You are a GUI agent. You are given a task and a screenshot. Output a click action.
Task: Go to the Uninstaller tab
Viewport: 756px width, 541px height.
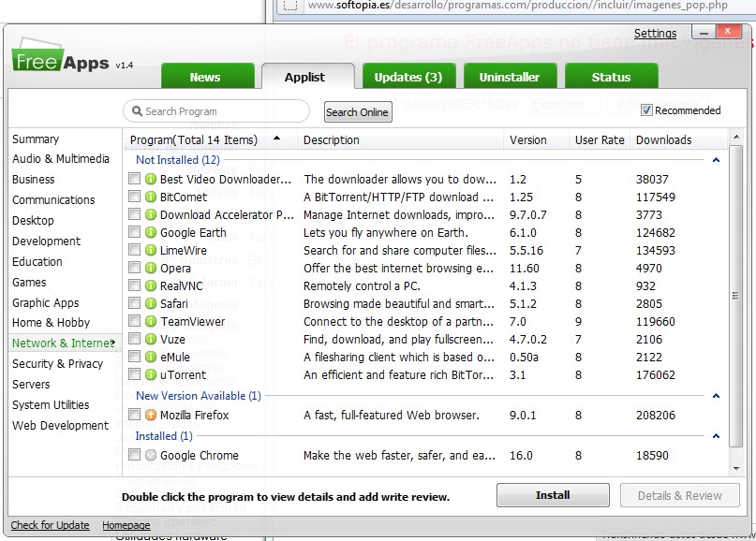point(510,77)
